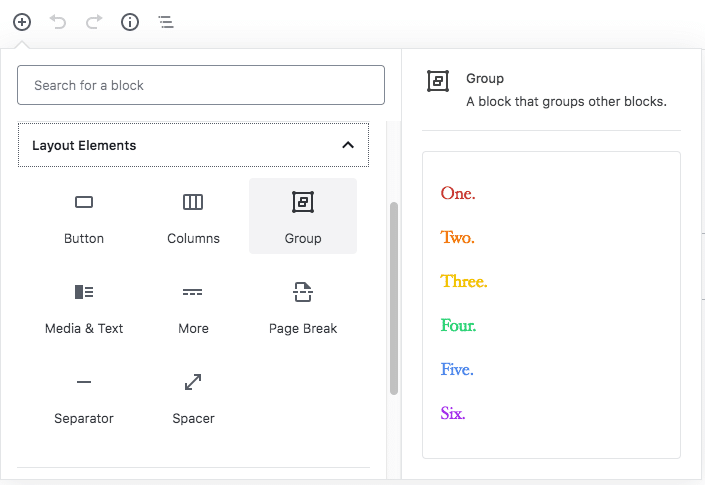Screen dimensions: 705x485
Task: Click the block list vertical scrollbar
Action: coord(394,298)
